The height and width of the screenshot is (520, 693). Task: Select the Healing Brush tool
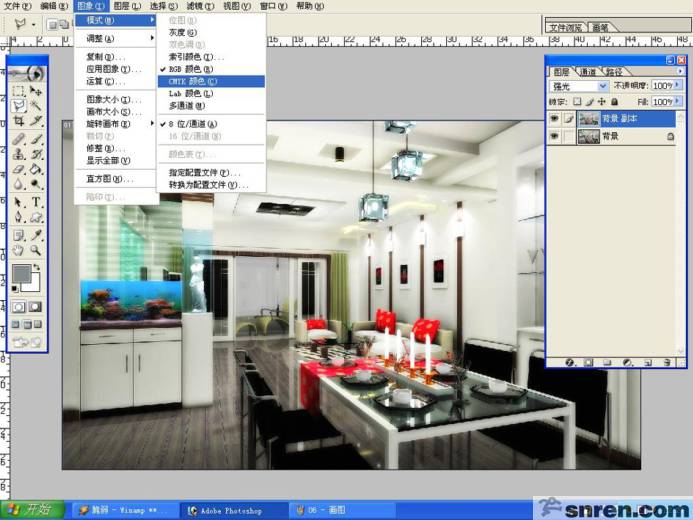pyautogui.click(x=18, y=139)
